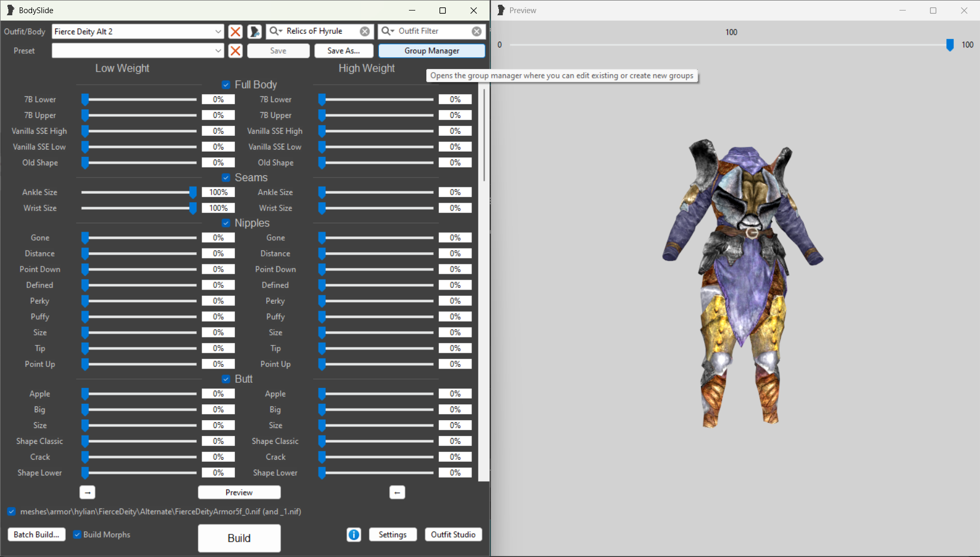Click the Preview window title bar icon
The image size is (980, 557).
(x=501, y=10)
